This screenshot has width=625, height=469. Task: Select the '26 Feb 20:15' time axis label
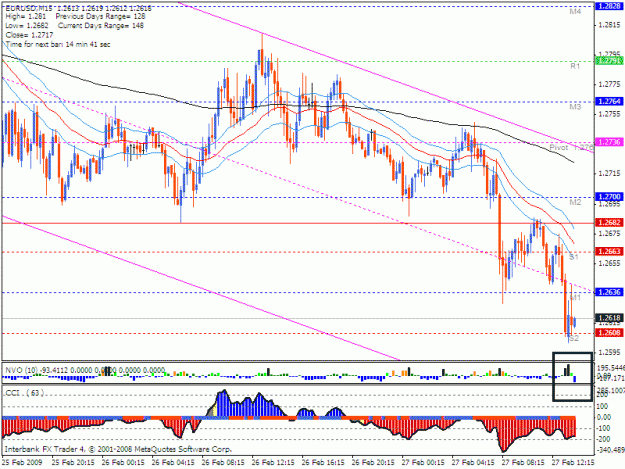point(373,463)
